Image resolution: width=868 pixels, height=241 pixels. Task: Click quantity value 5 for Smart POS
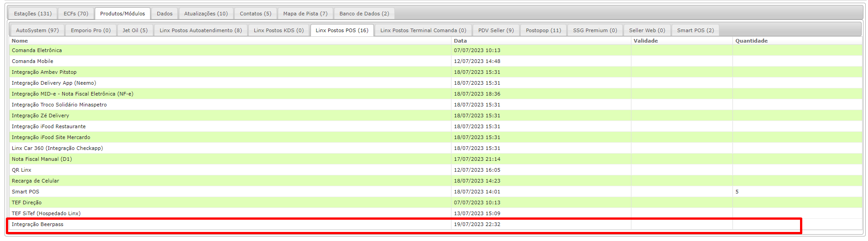[x=737, y=192]
